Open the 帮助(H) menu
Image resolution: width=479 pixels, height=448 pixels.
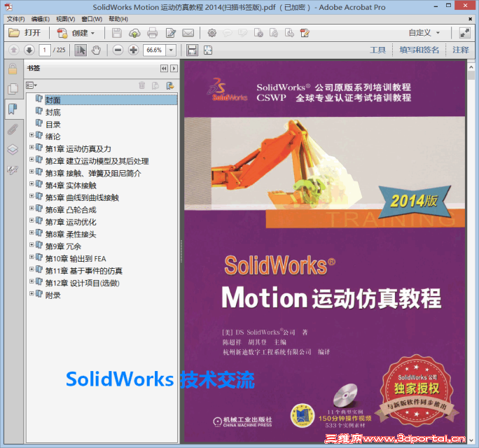click(118, 19)
